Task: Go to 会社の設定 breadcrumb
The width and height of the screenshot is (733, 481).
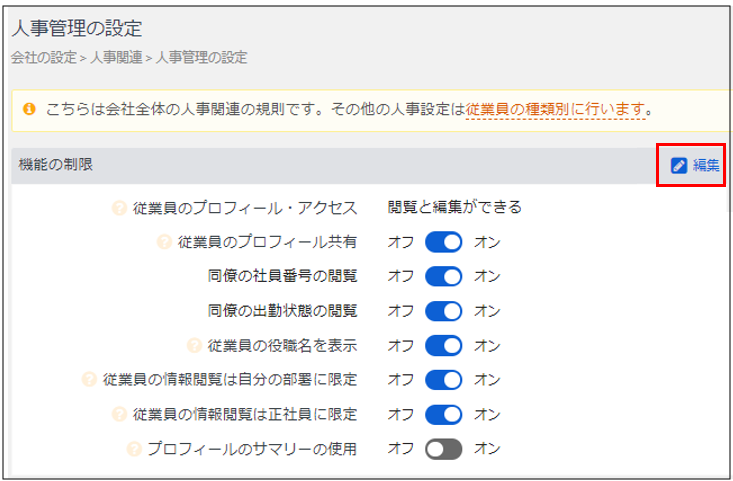Action: pos(43,58)
